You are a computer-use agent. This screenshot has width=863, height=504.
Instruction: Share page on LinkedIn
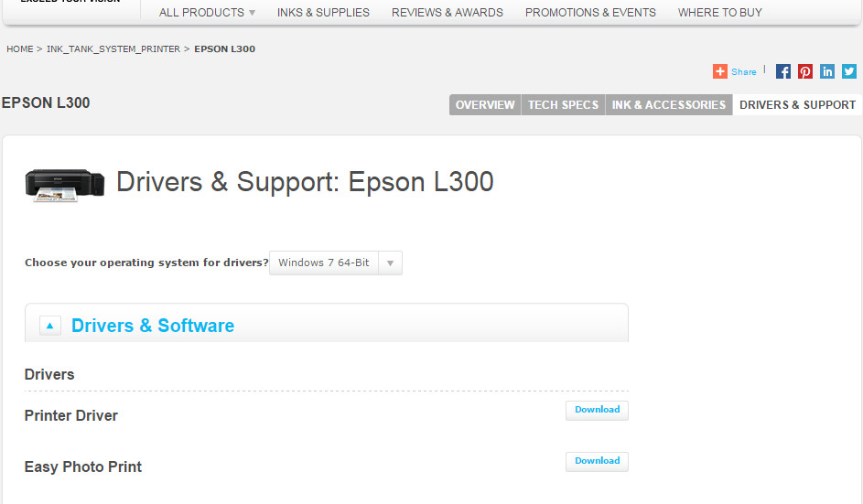click(x=827, y=71)
